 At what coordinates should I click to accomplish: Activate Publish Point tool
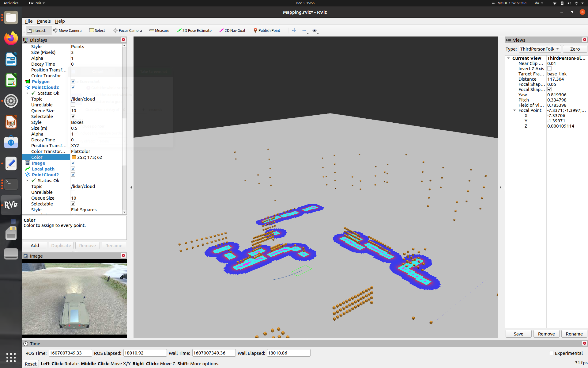click(x=267, y=30)
